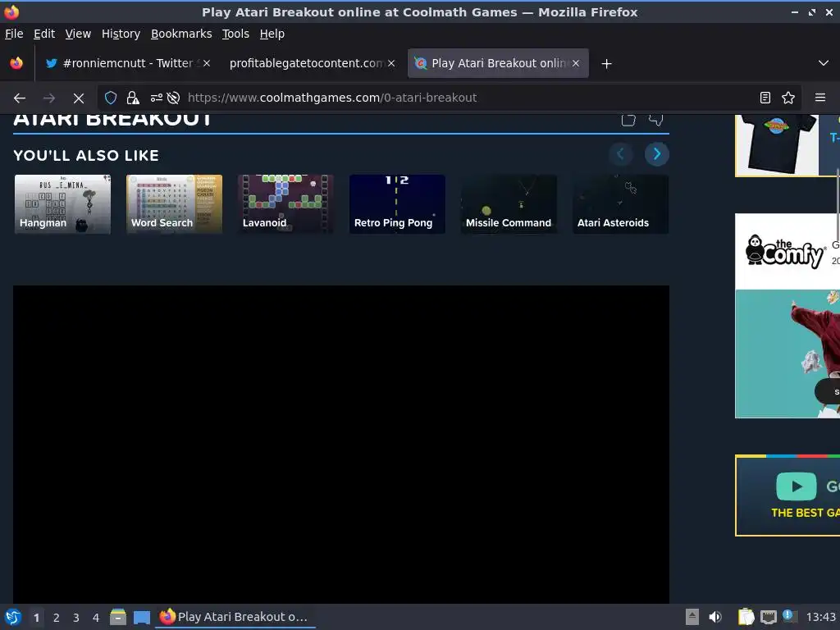Bookmark this page with star icon
This screenshot has height=630, width=840.
pyautogui.click(x=788, y=98)
